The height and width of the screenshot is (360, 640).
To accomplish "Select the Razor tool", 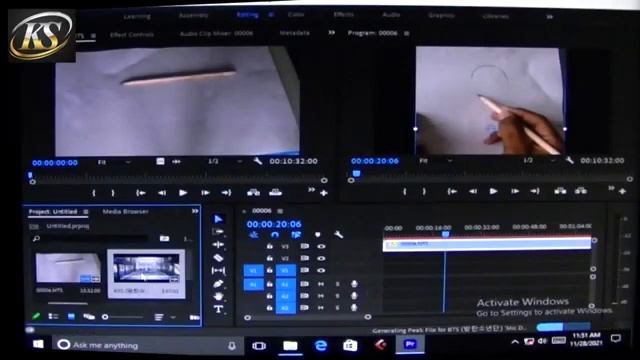I will coord(218,258).
